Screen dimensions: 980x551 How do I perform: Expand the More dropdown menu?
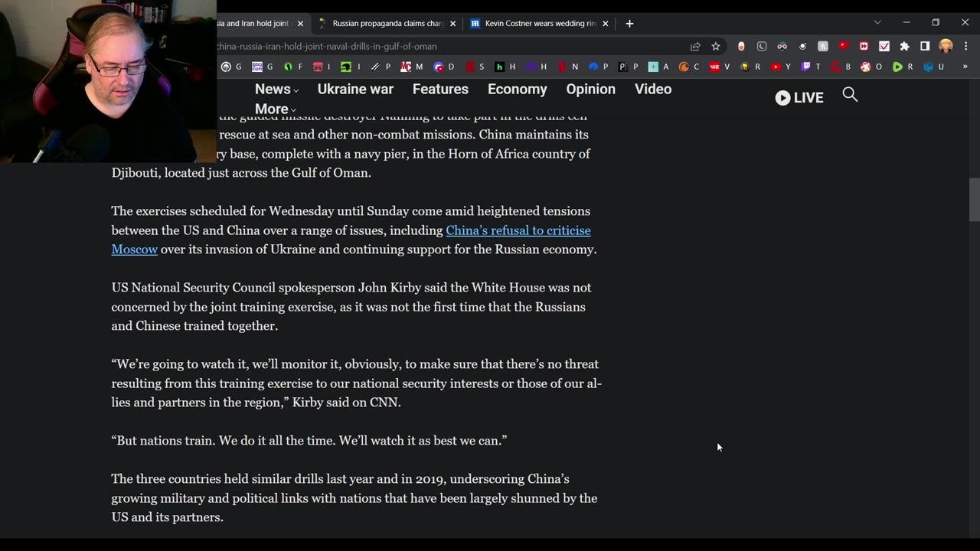click(x=275, y=109)
